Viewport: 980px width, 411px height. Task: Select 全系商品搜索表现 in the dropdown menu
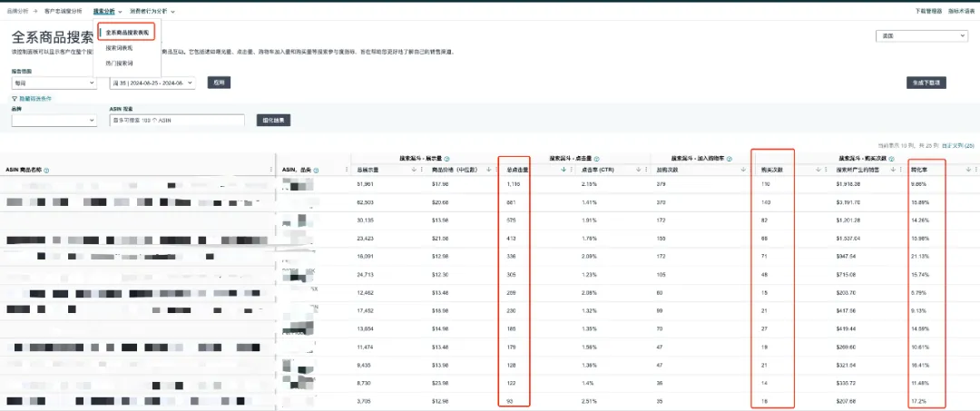[x=127, y=32]
